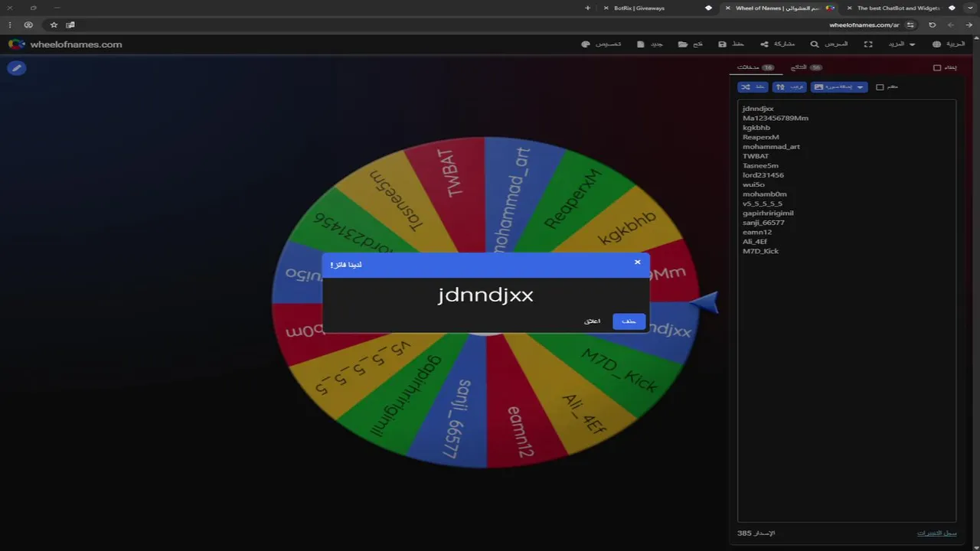
Task: Click entry sanji_66577 in the entries list
Action: [x=763, y=223]
